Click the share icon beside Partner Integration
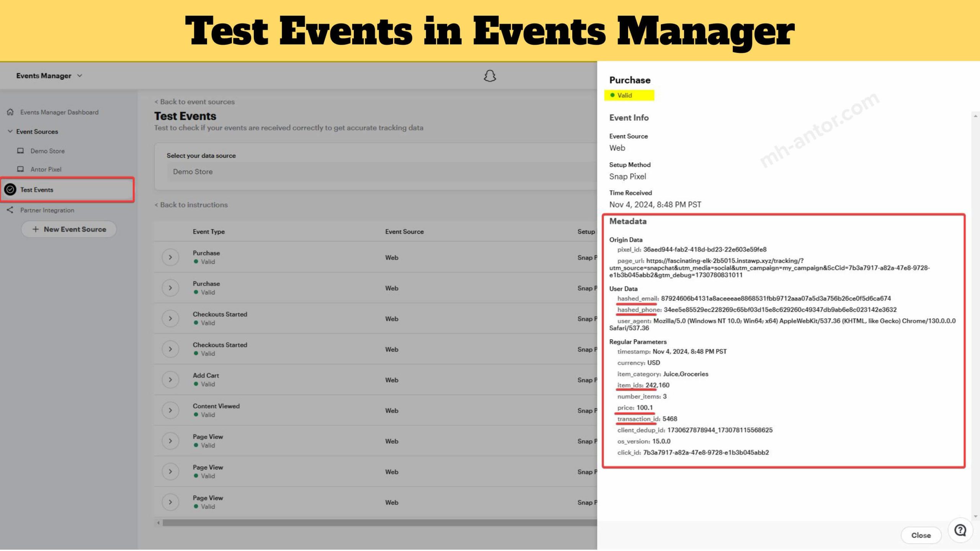This screenshot has width=980, height=551. point(10,210)
